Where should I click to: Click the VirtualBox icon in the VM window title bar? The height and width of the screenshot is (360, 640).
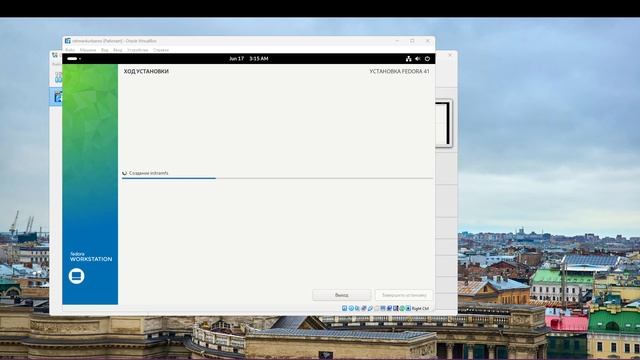68,41
